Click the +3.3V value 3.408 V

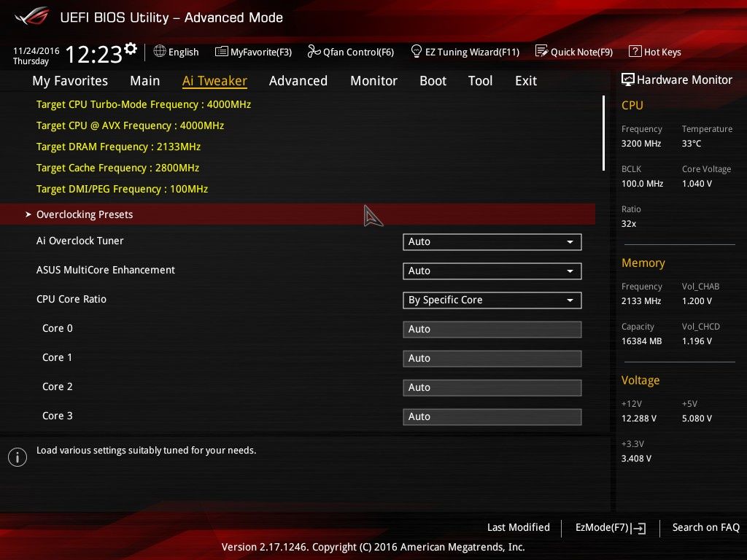(x=636, y=458)
